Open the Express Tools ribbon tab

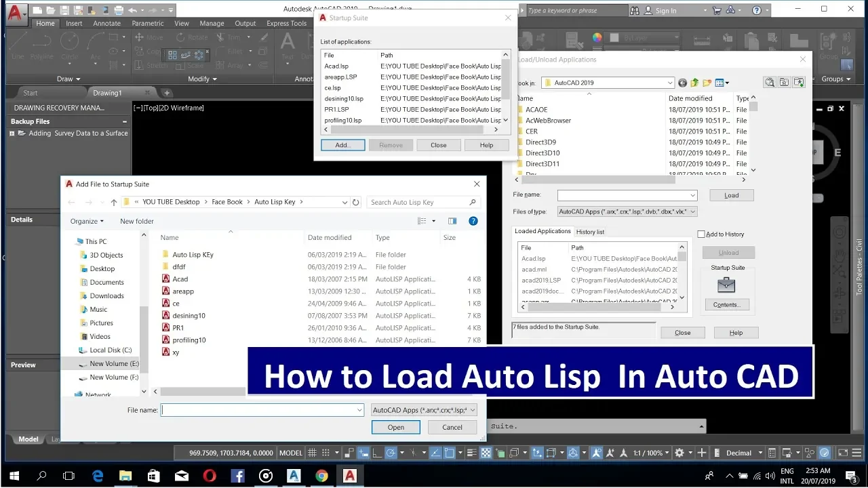pos(286,23)
